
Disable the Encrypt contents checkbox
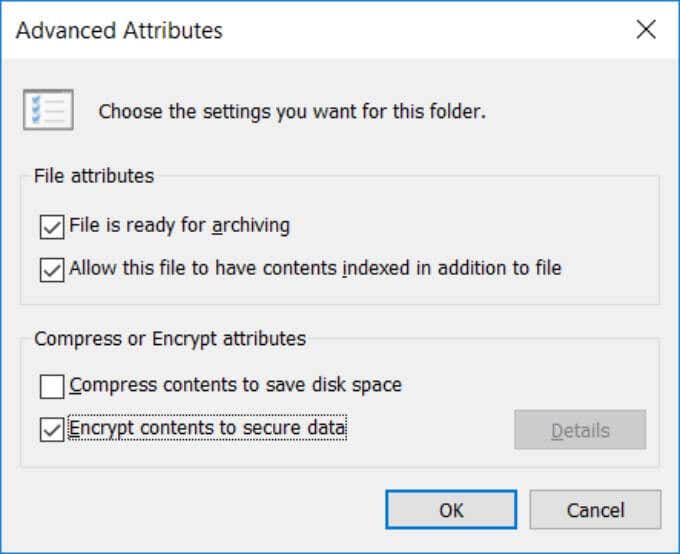[x=52, y=430]
